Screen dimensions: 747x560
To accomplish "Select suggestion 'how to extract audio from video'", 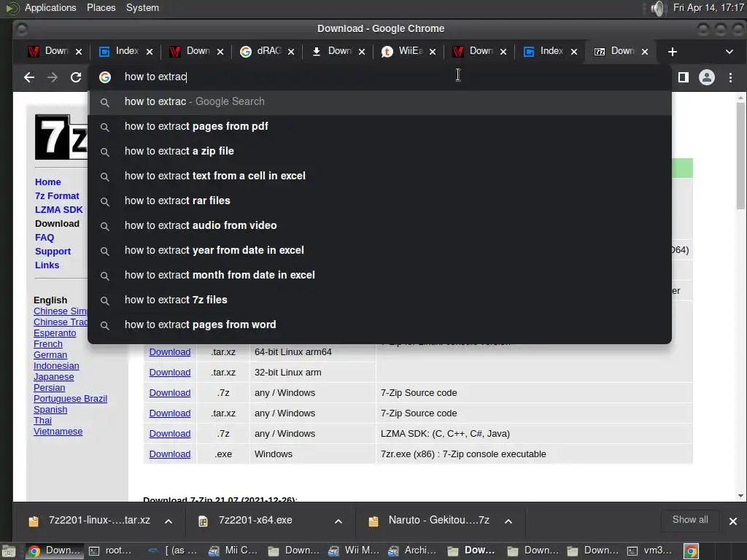I will pyautogui.click(x=379, y=225).
